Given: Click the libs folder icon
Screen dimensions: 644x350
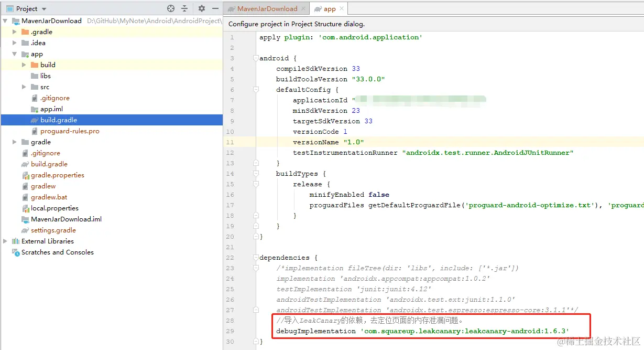Looking at the screenshot, I should (x=35, y=76).
